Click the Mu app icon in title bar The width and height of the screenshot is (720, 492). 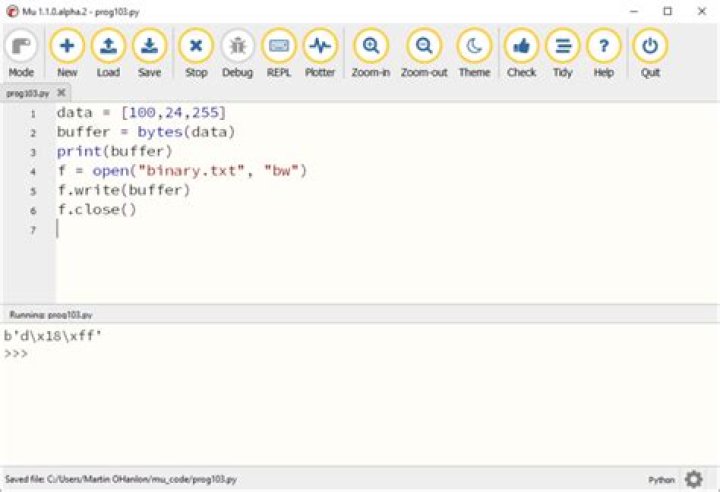click(12, 11)
